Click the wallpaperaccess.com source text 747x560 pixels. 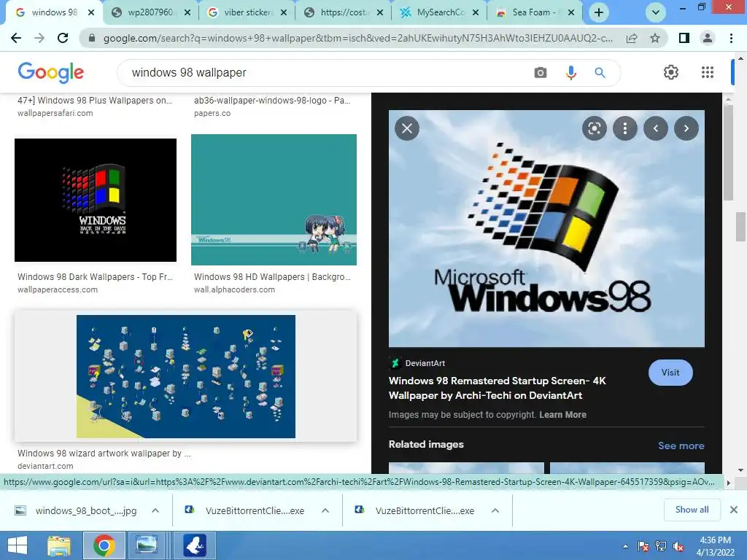(x=58, y=289)
